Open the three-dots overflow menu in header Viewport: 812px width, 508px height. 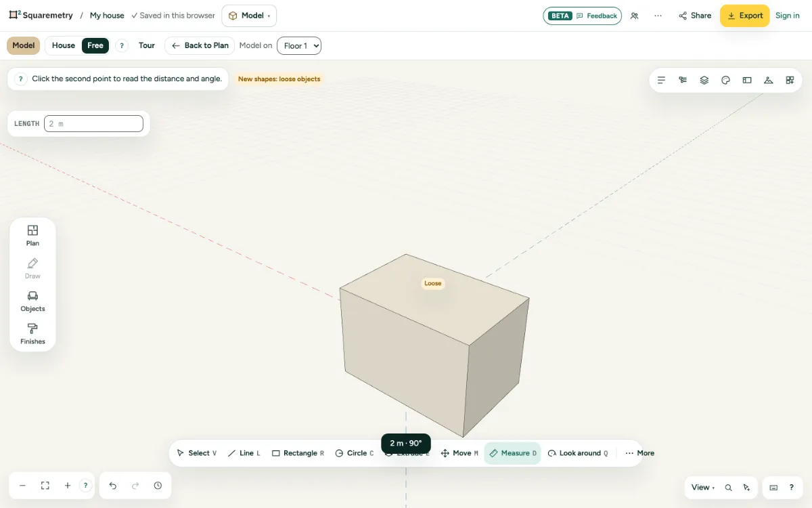tap(658, 16)
